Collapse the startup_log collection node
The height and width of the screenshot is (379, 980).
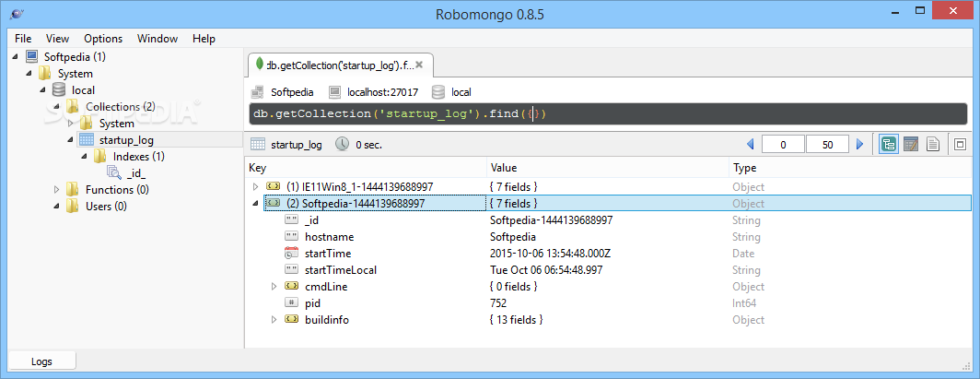coord(70,139)
